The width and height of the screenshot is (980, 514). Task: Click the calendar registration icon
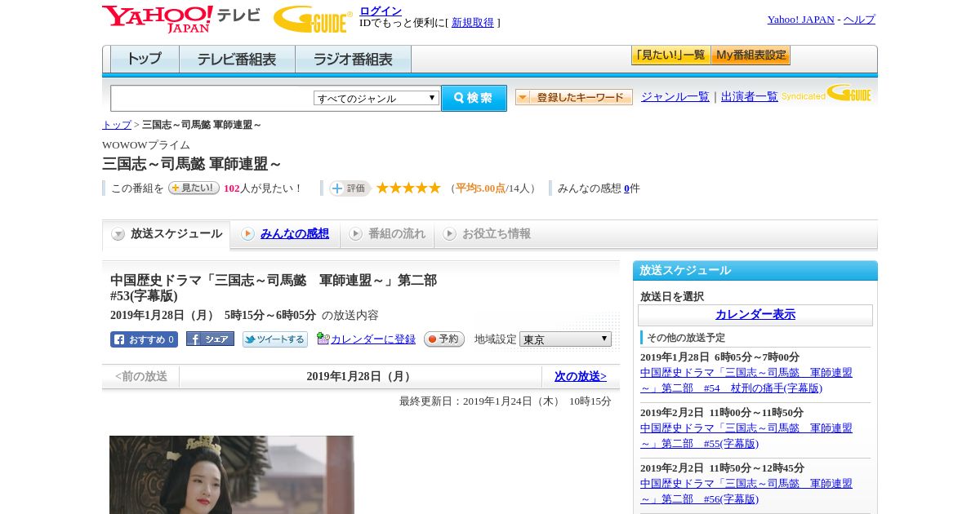tap(323, 339)
